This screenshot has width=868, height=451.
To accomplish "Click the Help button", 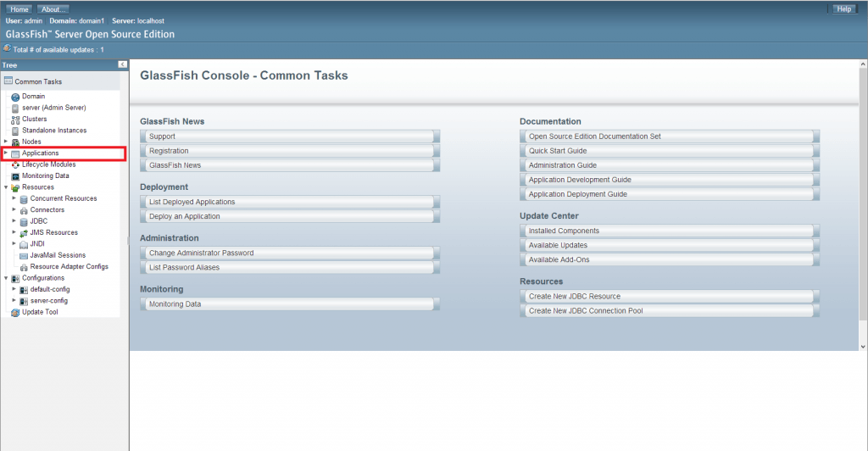I will click(x=843, y=9).
